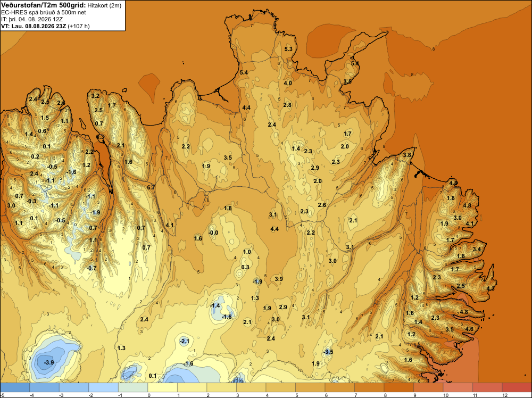Select the legend color between -4 and -3
The image size is (532, 398).
tap(45, 387)
